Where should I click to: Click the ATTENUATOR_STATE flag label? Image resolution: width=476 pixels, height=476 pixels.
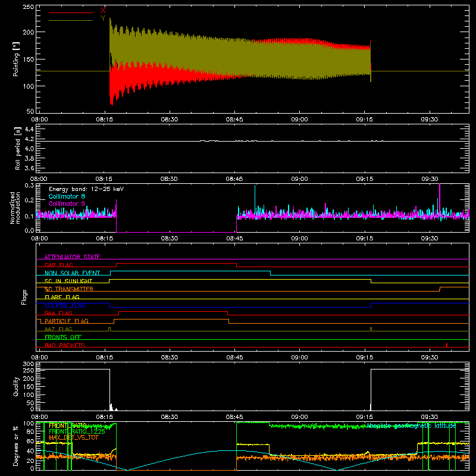click(x=72, y=257)
